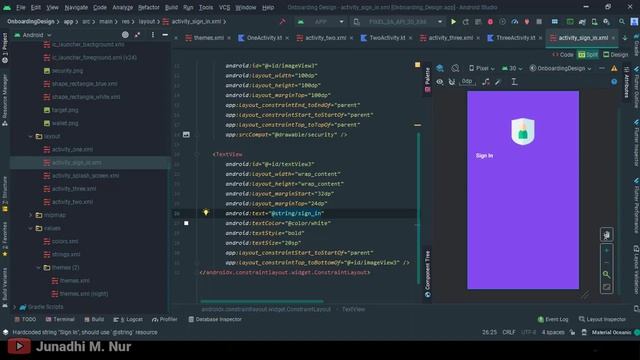
Task: Open the Build menu
Action: 171,7
